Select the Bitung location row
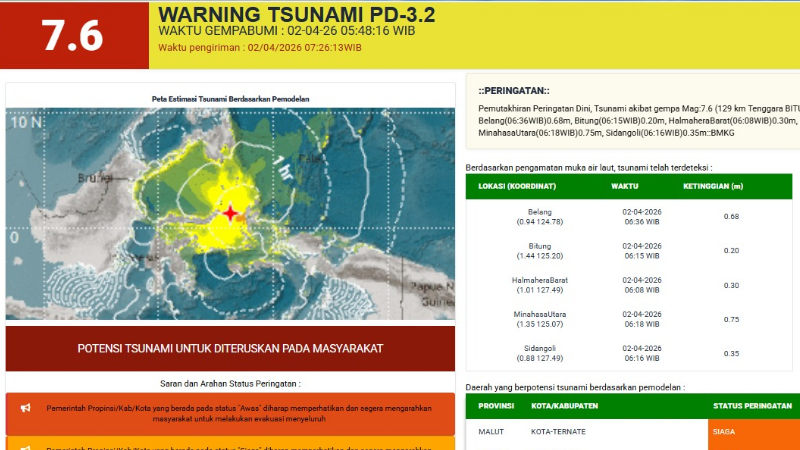The width and height of the screenshot is (800, 450). click(x=632, y=250)
